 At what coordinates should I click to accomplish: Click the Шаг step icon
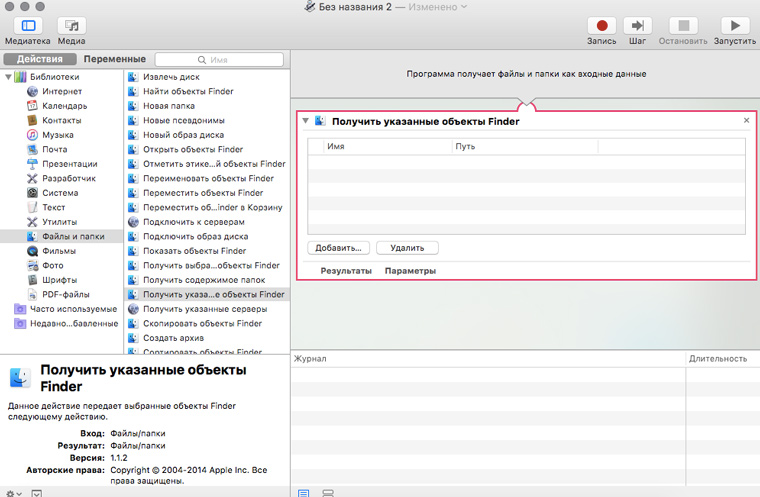637,25
